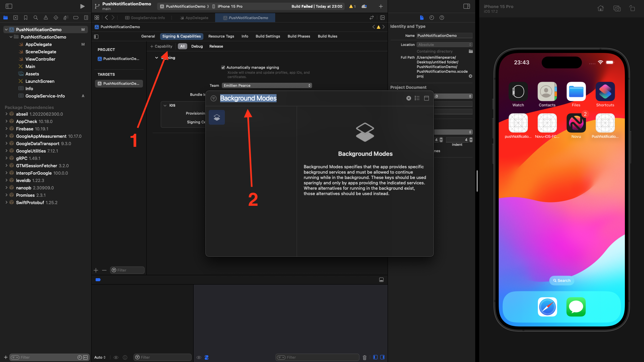Viewport: 644px width, 362px height.
Task: Toggle the navigator sidebar icon
Action: (9, 6)
